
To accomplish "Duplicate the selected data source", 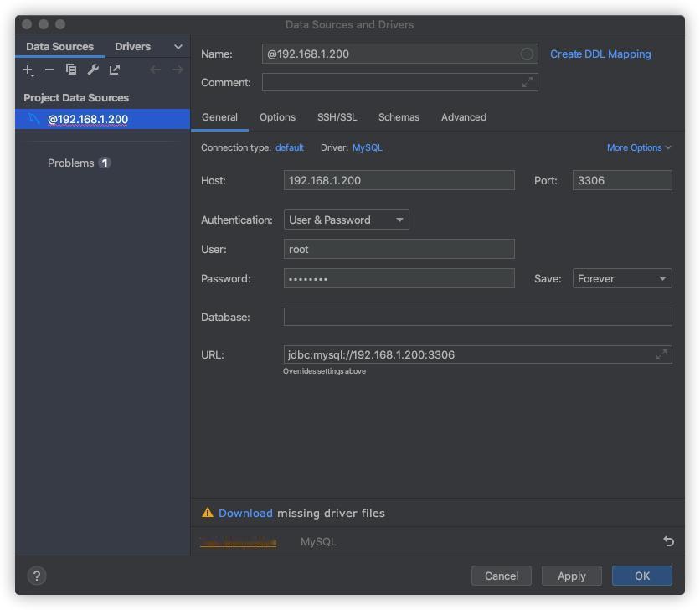I will [x=71, y=70].
